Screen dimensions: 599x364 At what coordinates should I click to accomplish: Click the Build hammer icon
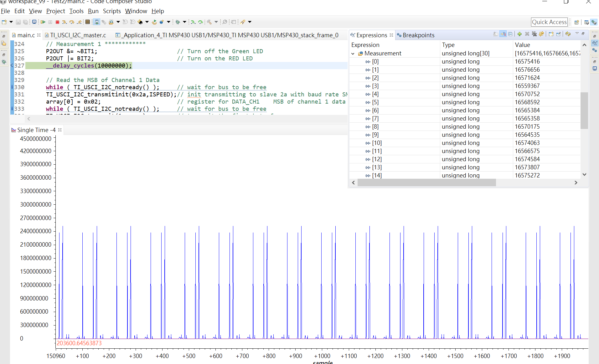[209, 22]
